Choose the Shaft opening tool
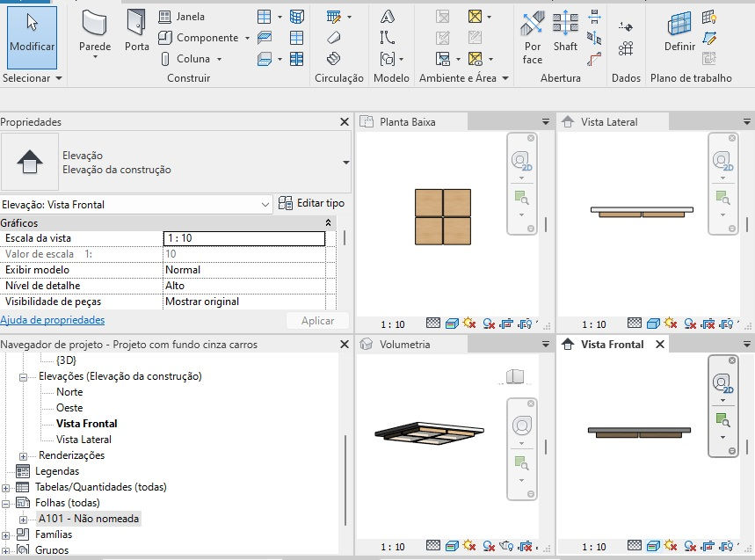The image size is (755, 560). click(565, 31)
